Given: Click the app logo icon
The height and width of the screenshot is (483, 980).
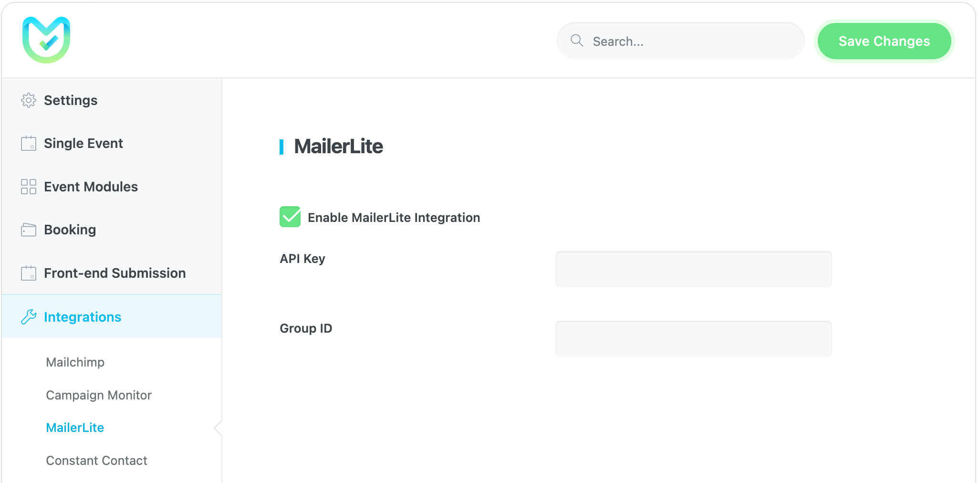Looking at the screenshot, I should click(46, 40).
